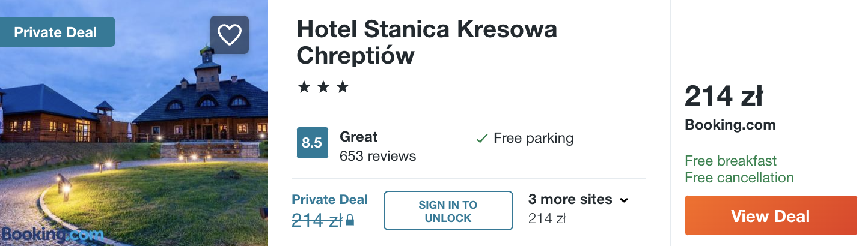This screenshot has width=868, height=246.
Task: Save hotel with the heart icon
Action: pyautogui.click(x=229, y=35)
